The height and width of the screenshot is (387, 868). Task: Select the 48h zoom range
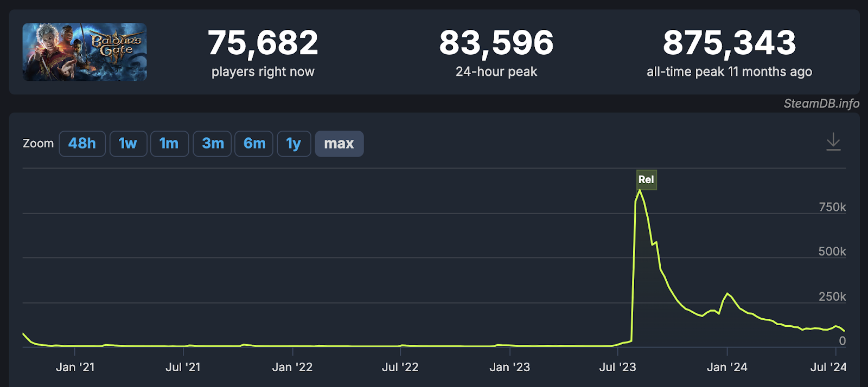pyautogui.click(x=82, y=144)
